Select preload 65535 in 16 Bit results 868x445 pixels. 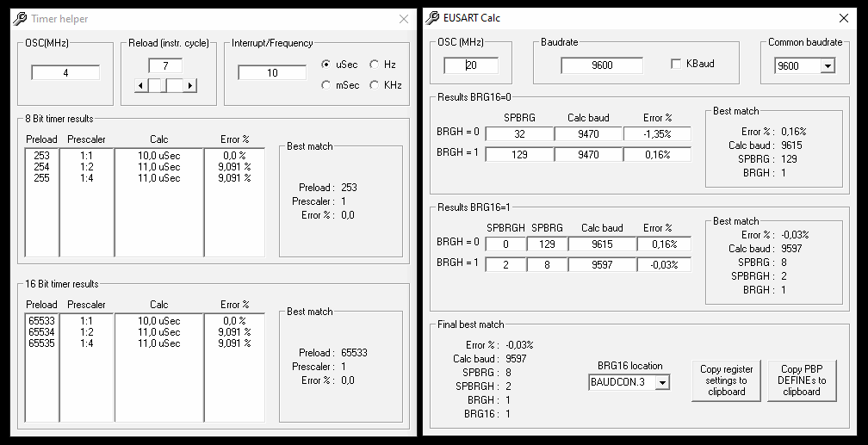click(x=41, y=343)
